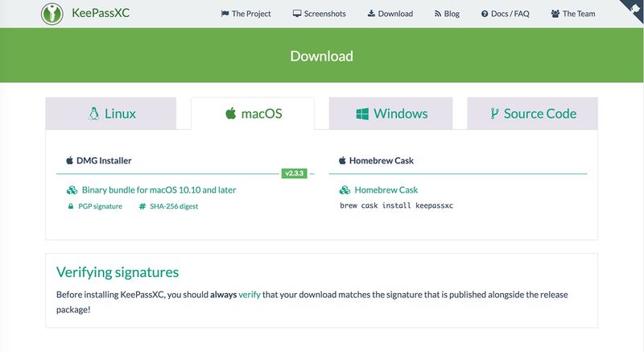The height and width of the screenshot is (352, 644).
Task: Click the hash icon beside SHA-256 digest
Action: pyautogui.click(x=142, y=206)
